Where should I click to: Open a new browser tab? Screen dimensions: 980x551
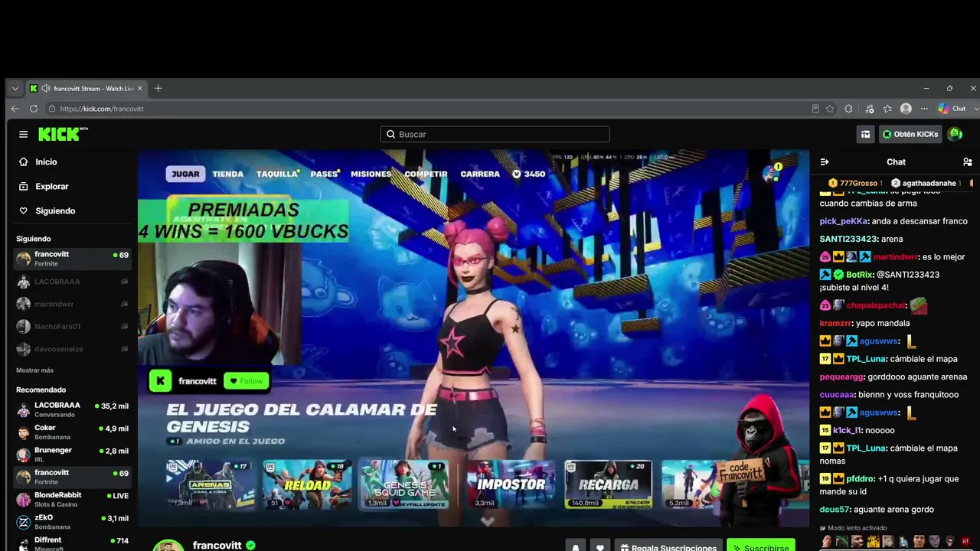(158, 89)
